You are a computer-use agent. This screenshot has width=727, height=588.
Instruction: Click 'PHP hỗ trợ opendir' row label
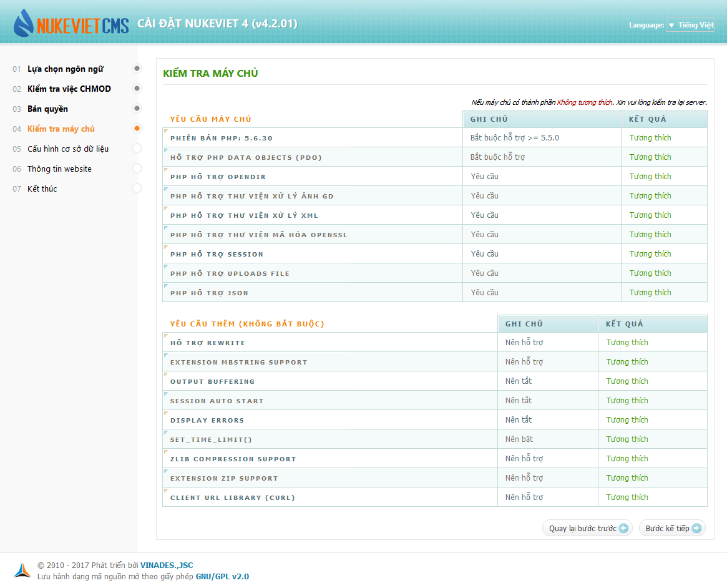tap(218, 177)
